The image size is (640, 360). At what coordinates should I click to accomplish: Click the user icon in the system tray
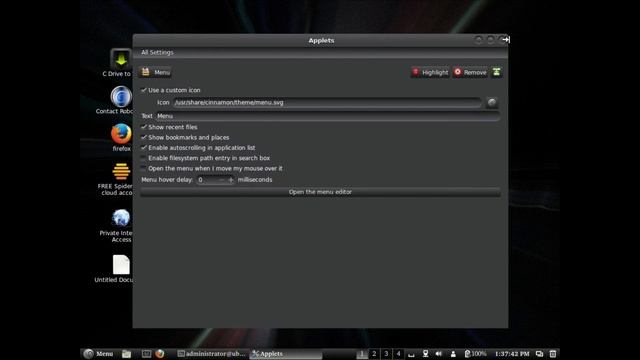pos(453,354)
